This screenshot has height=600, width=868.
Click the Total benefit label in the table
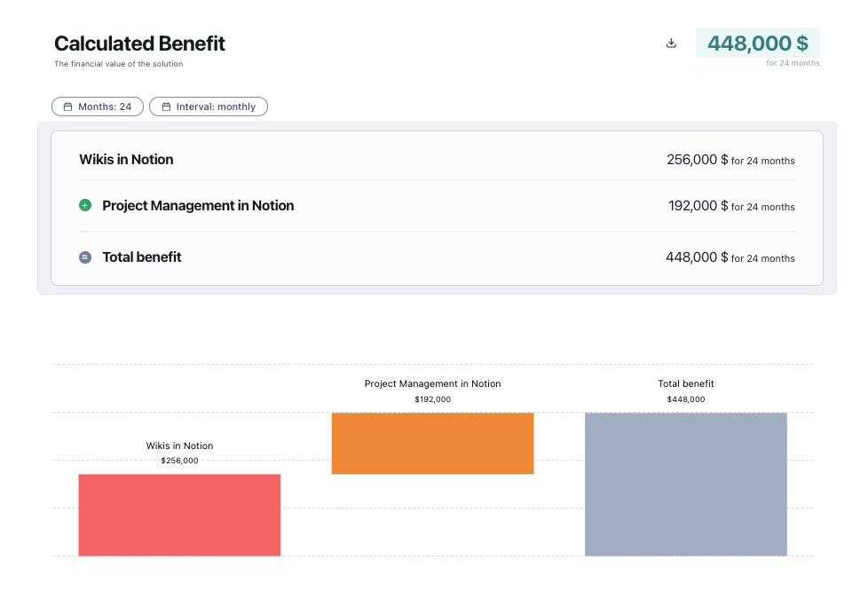point(142,257)
